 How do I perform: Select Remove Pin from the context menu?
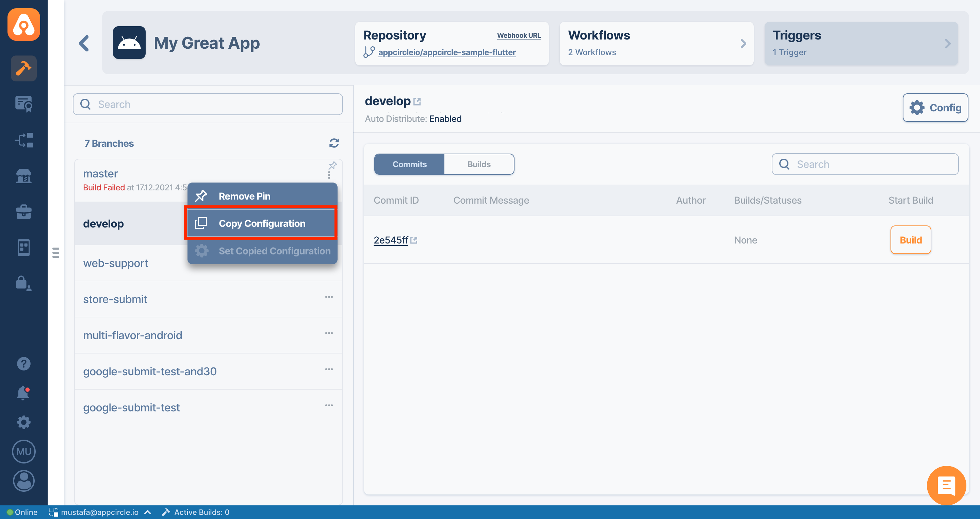(x=262, y=196)
